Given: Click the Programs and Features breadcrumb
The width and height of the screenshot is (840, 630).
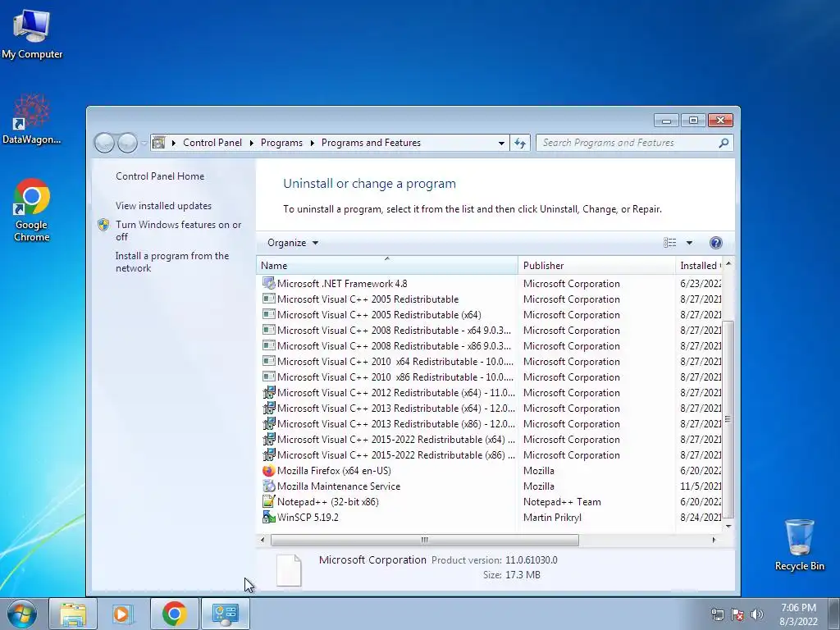Looking at the screenshot, I should (371, 143).
